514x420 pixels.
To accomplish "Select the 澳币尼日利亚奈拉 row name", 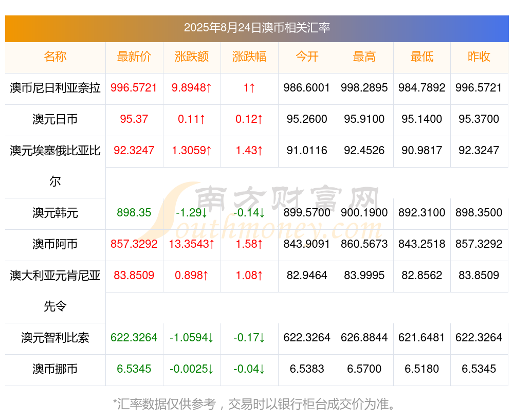I will pos(55,88).
